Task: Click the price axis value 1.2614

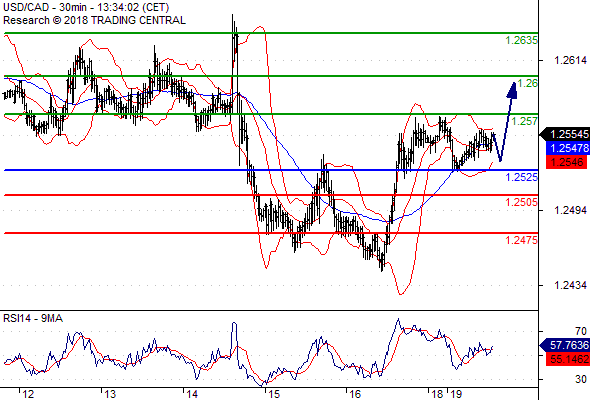Action: (x=570, y=60)
